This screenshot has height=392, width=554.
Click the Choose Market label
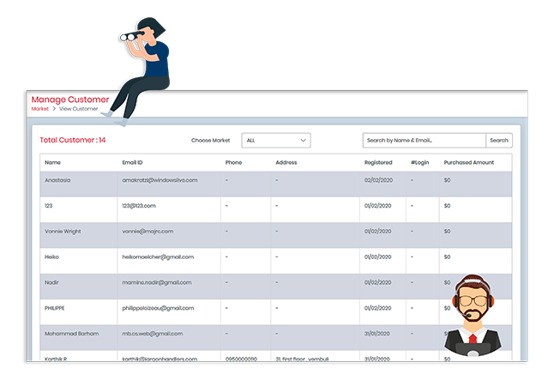(x=211, y=141)
